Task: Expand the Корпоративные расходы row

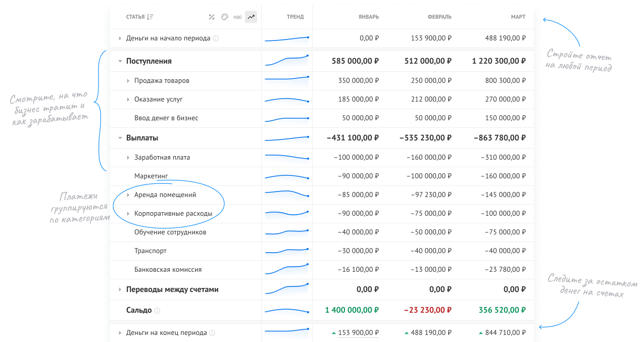Action: pyautogui.click(x=128, y=214)
